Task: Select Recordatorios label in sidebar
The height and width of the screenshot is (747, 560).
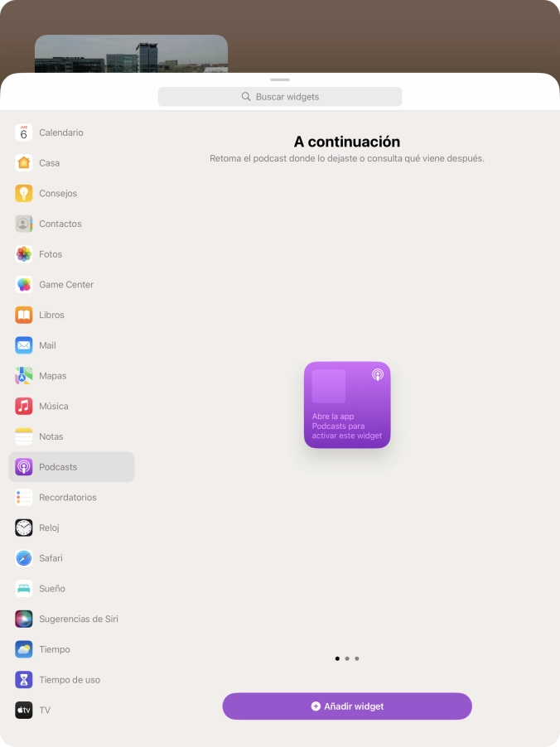Action: pos(68,498)
